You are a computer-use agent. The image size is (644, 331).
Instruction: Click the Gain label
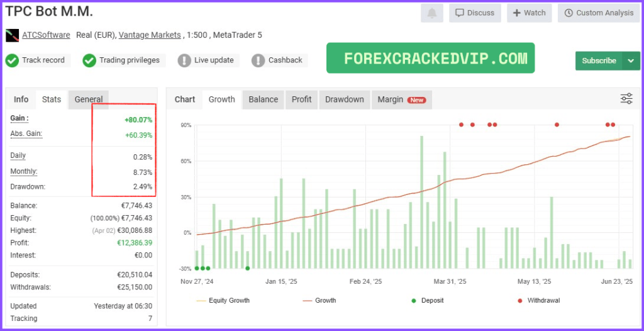19,118
